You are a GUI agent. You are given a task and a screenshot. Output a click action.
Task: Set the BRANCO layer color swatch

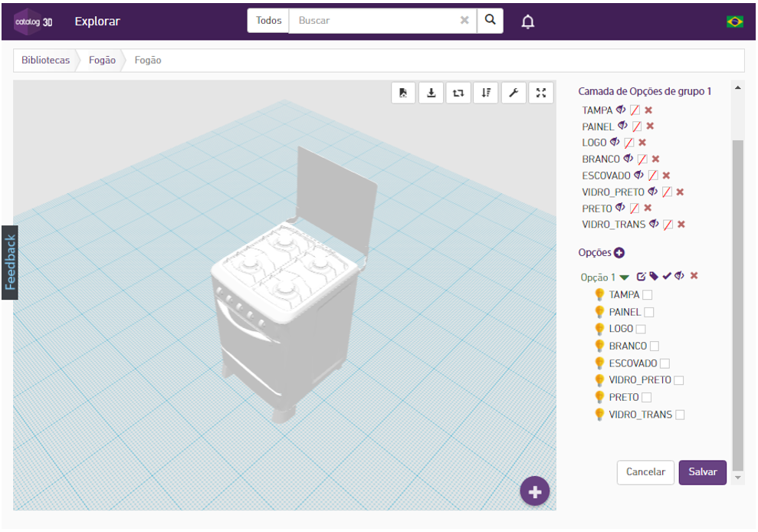pos(642,159)
